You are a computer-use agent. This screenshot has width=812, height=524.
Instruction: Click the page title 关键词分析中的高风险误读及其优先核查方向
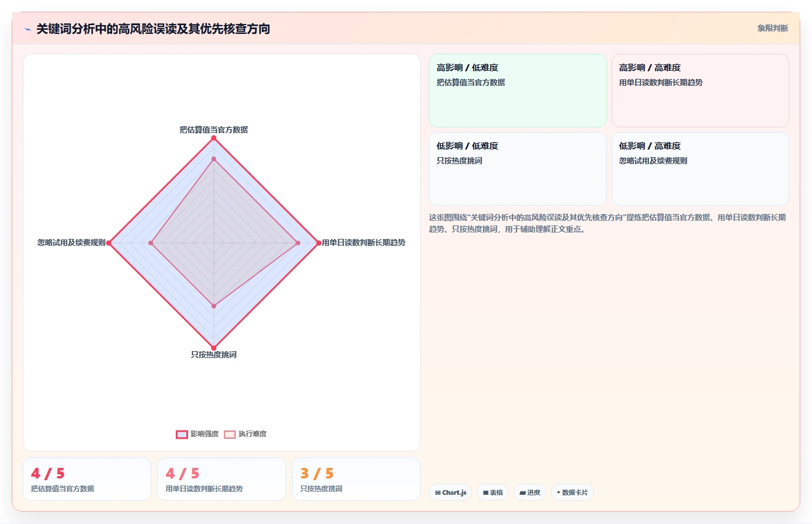153,29
